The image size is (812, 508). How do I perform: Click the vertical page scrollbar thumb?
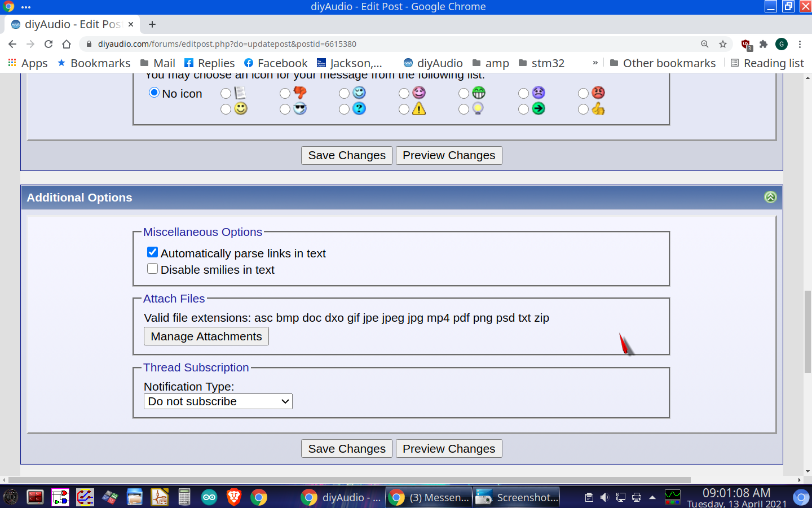tap(807, 332)
